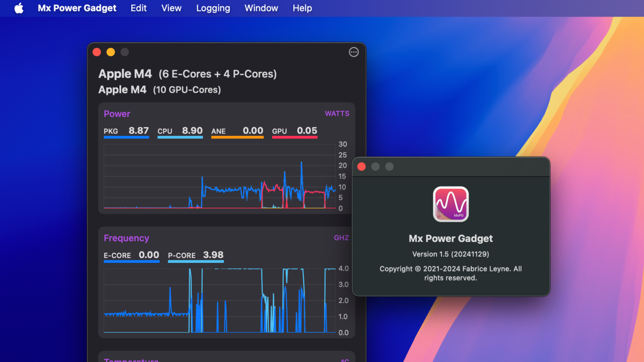Open the Help menu
This screenshot has height=362, width=644.
click(302, 8)
